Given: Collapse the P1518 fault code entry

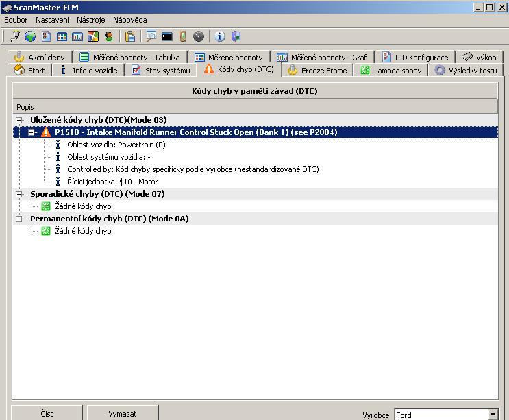Looking at the screenshot, I should point(32,132).
